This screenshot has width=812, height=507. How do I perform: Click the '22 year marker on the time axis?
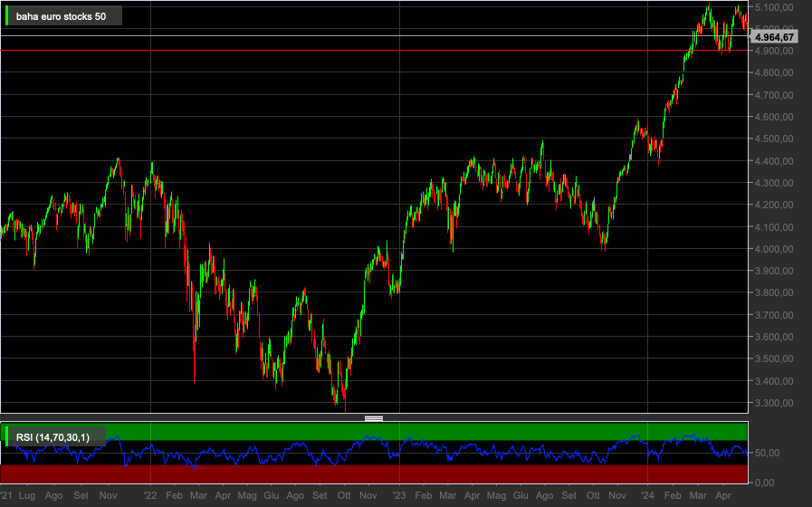[149, 495]
